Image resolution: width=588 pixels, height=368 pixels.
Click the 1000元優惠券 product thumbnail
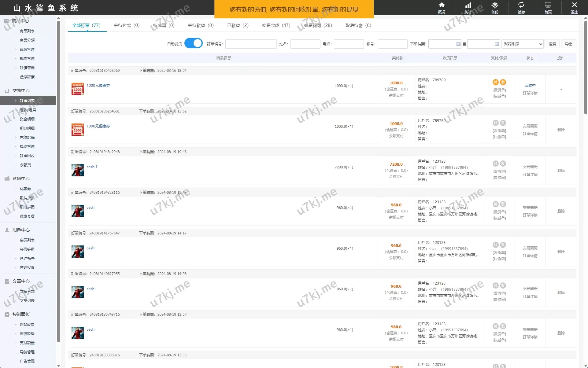[77, 89]
